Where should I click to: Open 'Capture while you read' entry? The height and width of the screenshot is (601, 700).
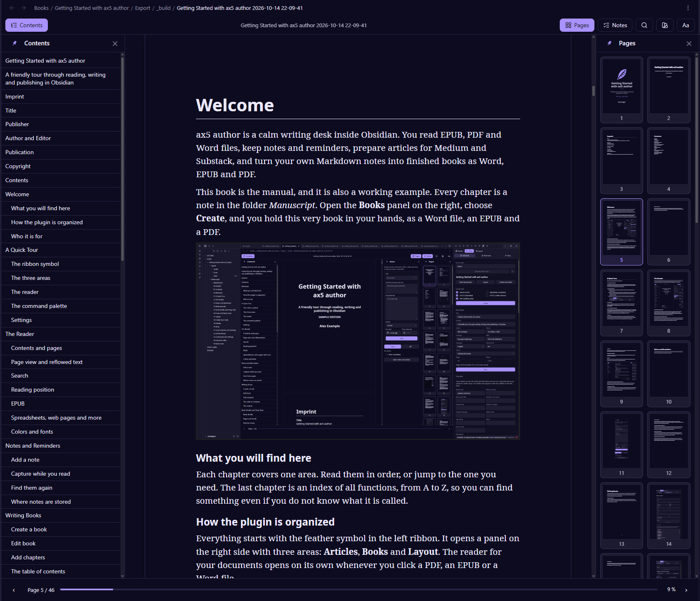tap(61, 474)
